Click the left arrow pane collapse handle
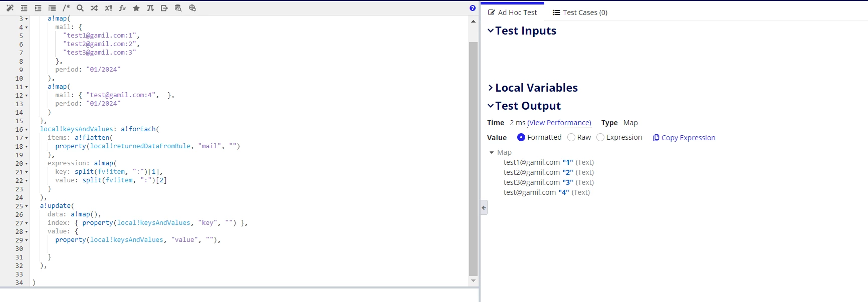868x302 pixels. tap(484, 207)
